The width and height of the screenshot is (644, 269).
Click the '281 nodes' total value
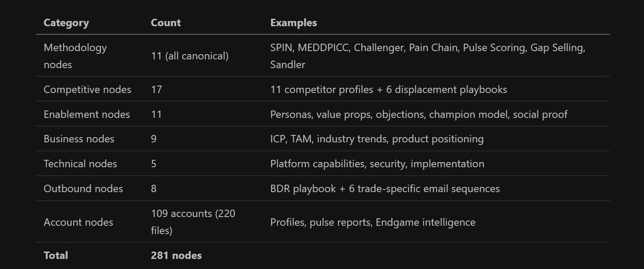pyautogui.click(x=176, y=255)
